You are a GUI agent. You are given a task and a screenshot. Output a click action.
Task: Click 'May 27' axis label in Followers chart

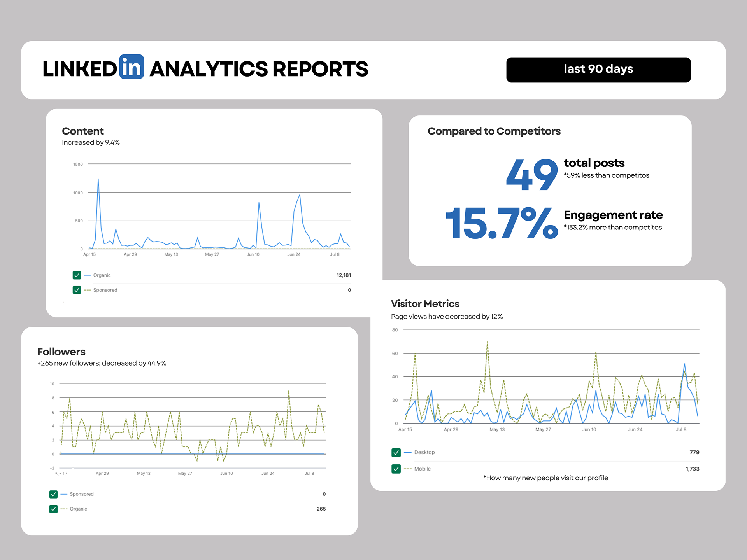pyautogui.click(x=185, y=474)
